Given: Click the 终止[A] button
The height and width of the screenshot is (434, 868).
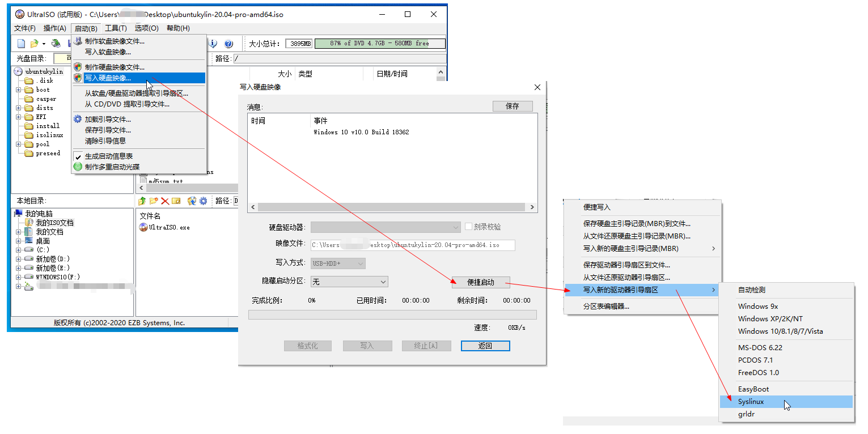Looking at the screenshot, I should 426,346.
